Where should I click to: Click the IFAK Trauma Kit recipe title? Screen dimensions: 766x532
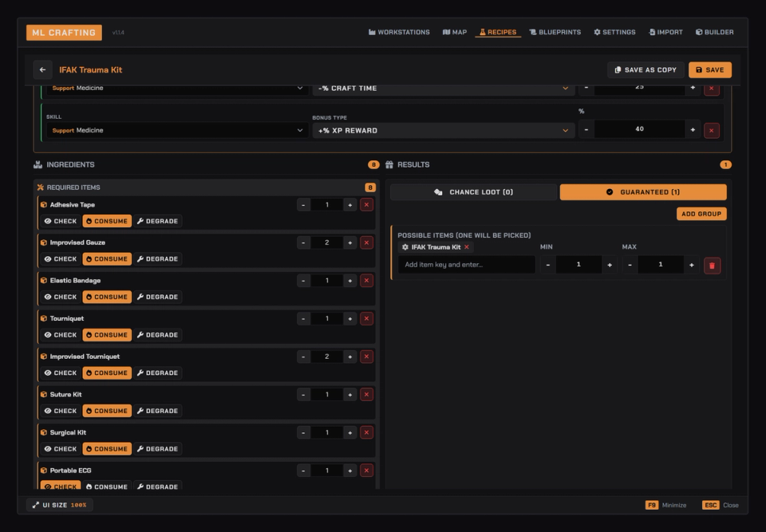91,70
